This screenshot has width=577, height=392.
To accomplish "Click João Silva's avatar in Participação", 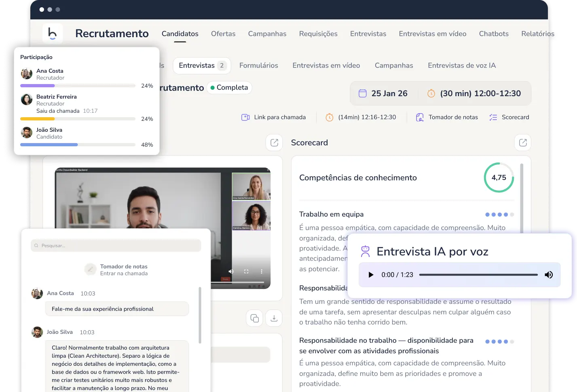I will (x=27, y=133).
